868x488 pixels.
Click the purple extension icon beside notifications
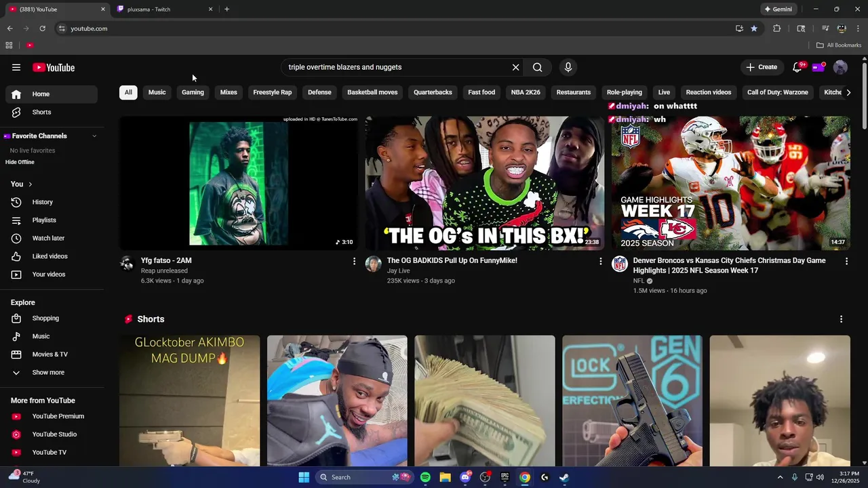point(818,67)
